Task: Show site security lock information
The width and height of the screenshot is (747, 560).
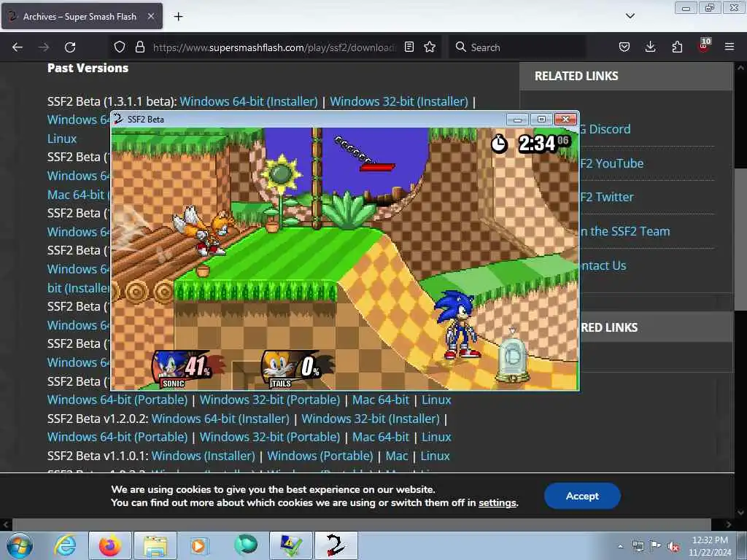Action: (139, 47)
